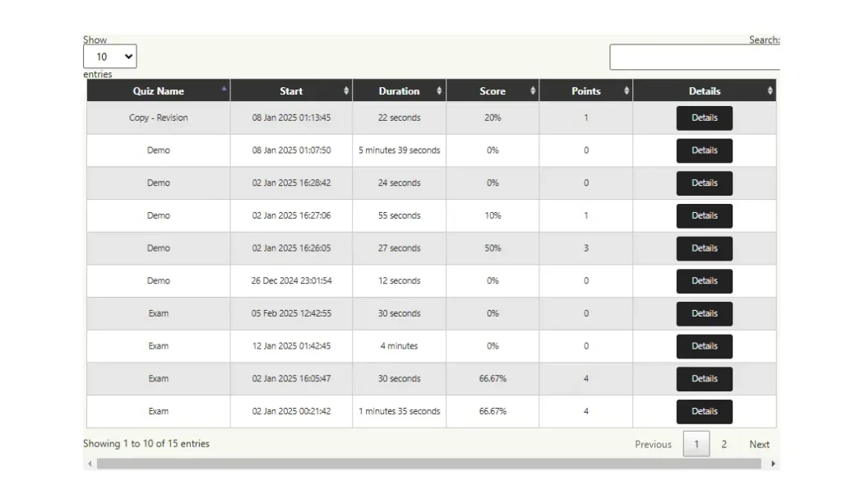Sort by Start column header
The height and width of the screenshot is (504, 842).
coord(291,90)
